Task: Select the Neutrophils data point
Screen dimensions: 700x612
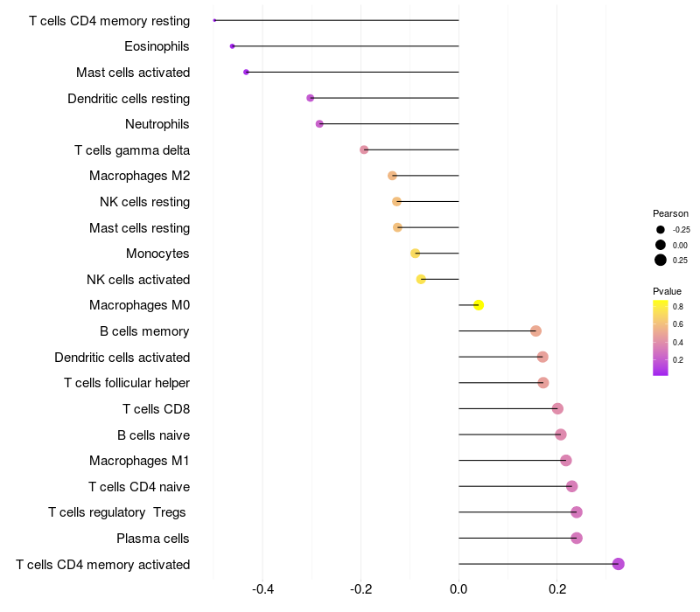Action: pyautogui.click(x=319, y=124)
